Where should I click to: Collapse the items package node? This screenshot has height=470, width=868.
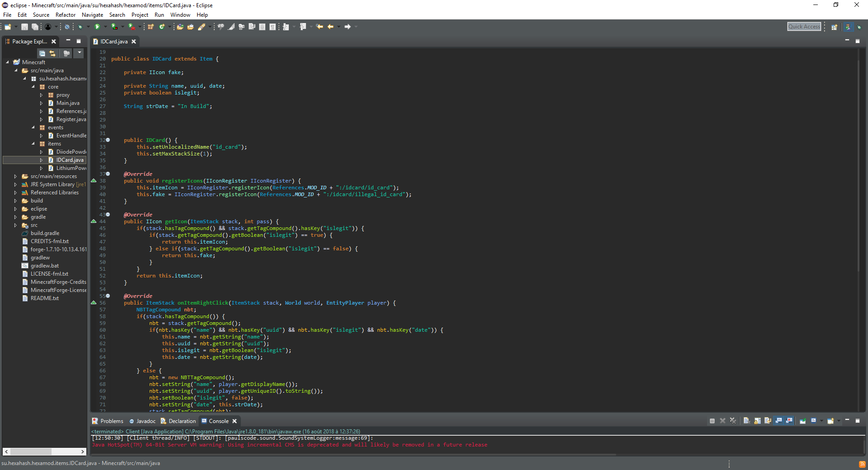coord(33,144)
